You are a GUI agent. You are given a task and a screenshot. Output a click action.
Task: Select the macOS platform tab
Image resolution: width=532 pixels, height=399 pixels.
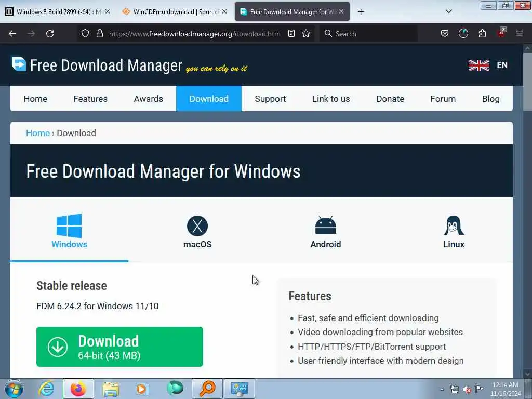(x=197, y=232)
